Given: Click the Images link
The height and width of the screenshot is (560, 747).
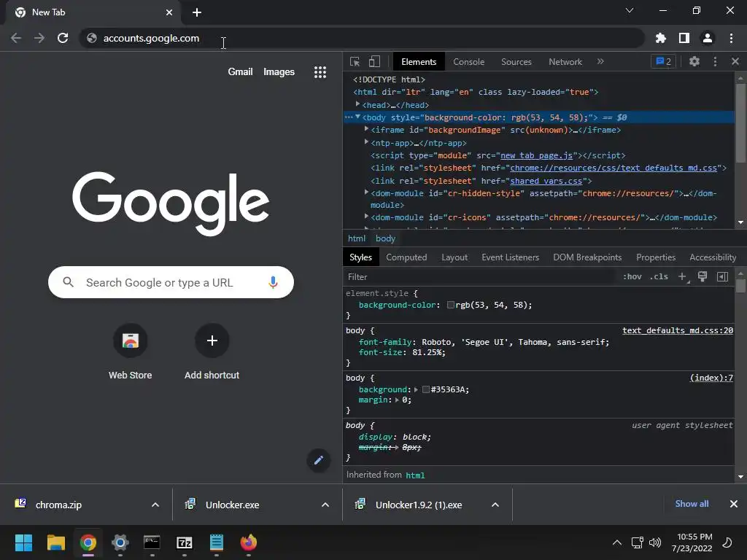Looking at the screenshot, I should tap(279, 72).
